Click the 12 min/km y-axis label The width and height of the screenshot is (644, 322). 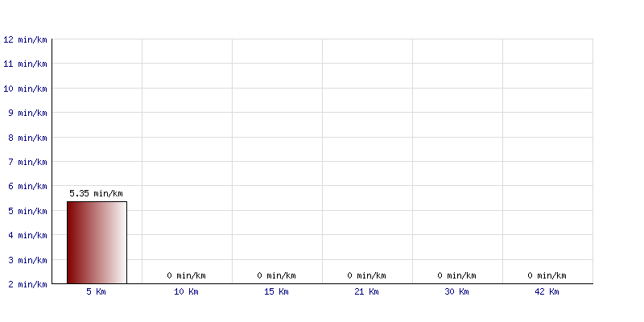[25, 39]
